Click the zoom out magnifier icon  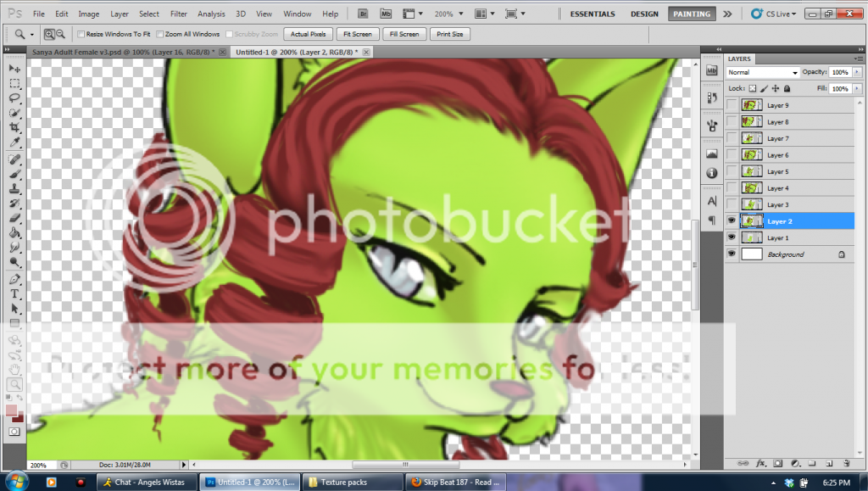click(x=60, y=34)
